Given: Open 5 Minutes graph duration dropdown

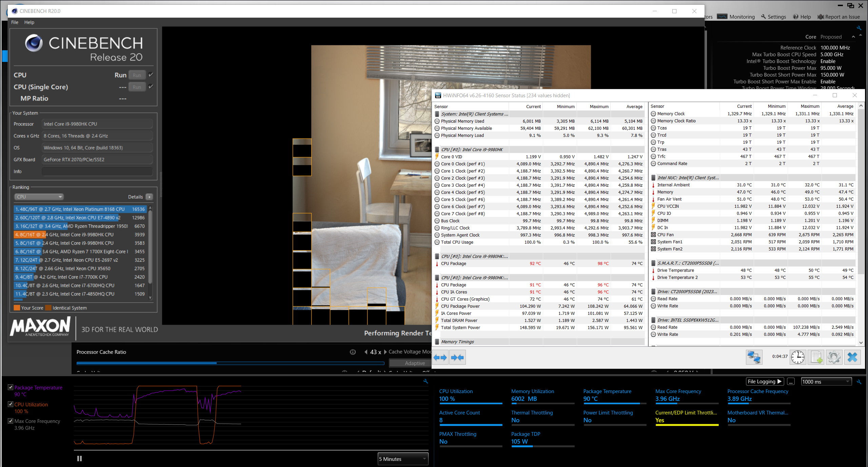Looking at the screenshot, I should (x=403, y=459).
